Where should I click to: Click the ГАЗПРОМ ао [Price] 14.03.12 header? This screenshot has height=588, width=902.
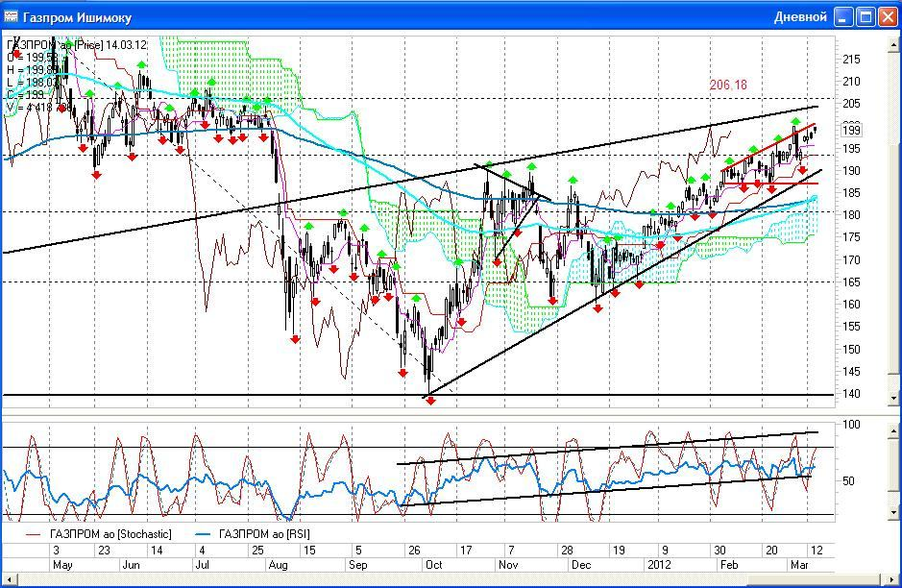pos(77,45)
